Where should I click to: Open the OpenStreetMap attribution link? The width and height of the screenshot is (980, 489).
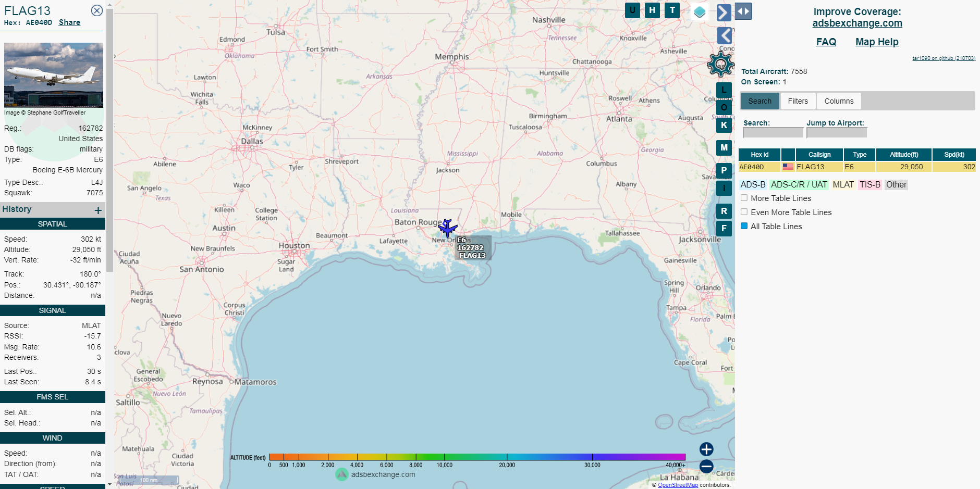[x=678, y=485]
